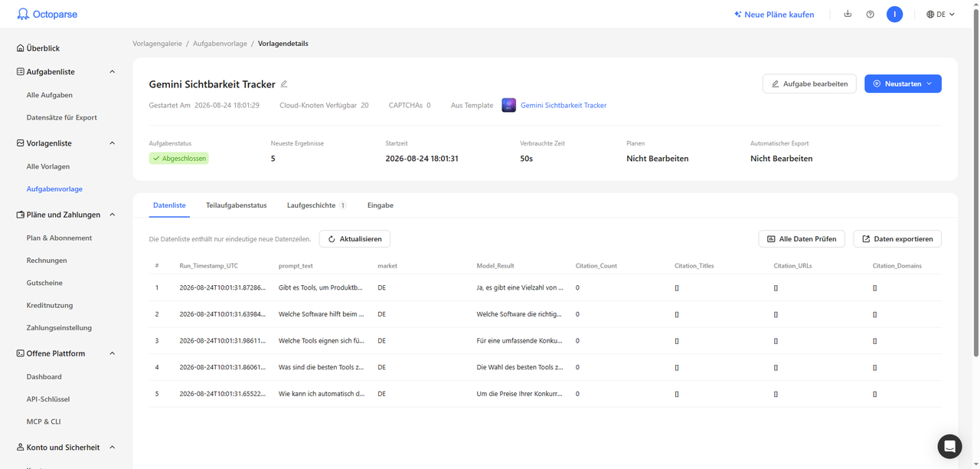Screen dimensions: 980x469
Task: Open the chat support bubble
Action: tap(949, 446)
